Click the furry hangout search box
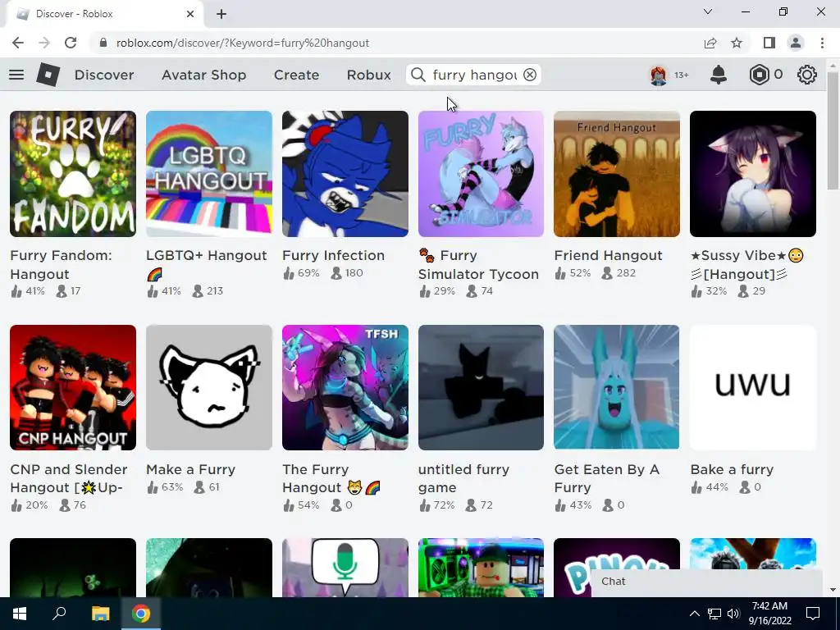This screenshot has height=630, width=840. click(474, 75)
